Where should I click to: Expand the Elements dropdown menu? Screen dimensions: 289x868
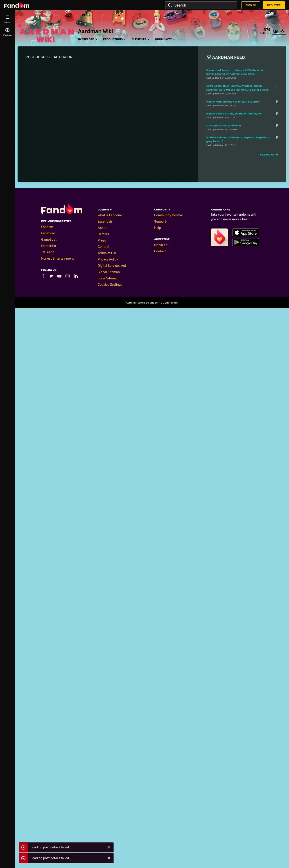(140, 39)
